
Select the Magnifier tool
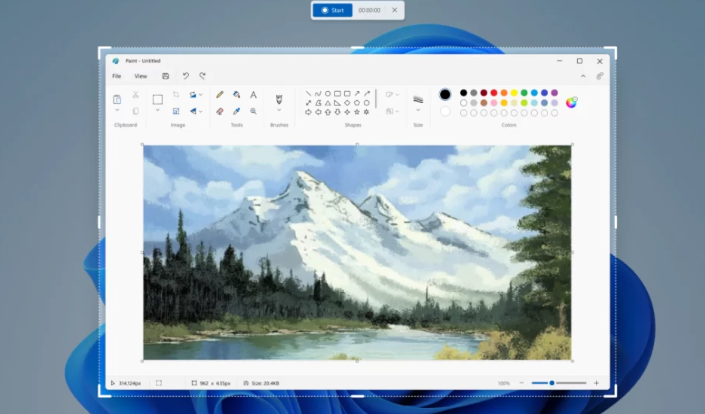tap(254, 111)
